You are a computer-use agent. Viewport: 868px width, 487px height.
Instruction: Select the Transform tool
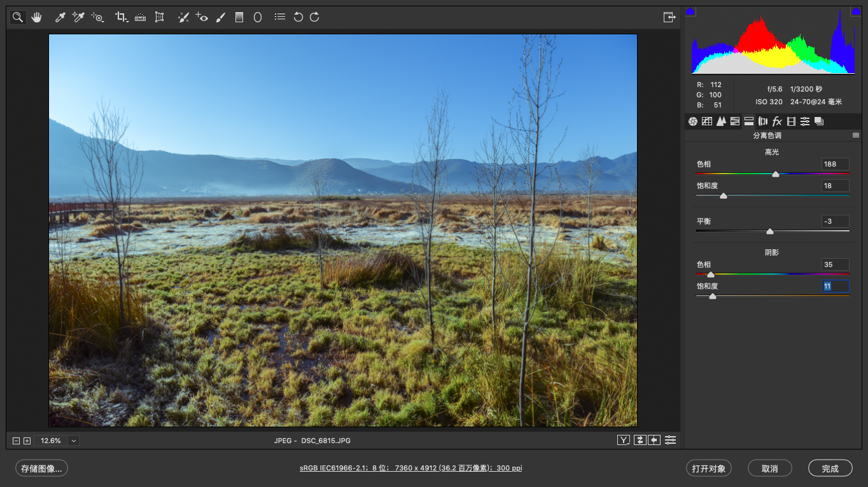pyautogui.click(x=159, y=17)
